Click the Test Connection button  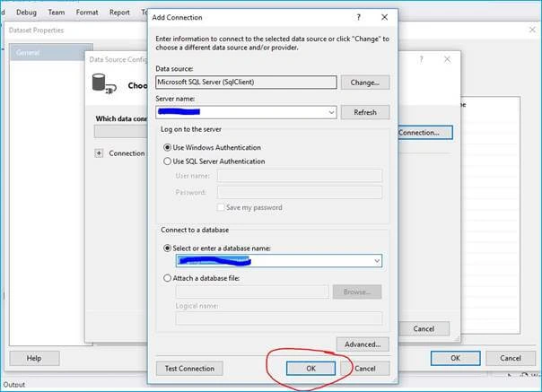[189, 369]
